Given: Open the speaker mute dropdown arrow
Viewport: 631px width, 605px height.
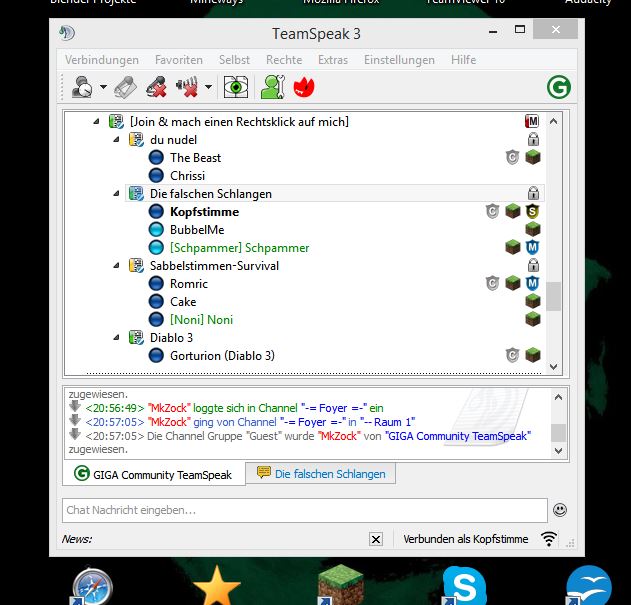Looking at the screenshot, I should pos(208,88).
